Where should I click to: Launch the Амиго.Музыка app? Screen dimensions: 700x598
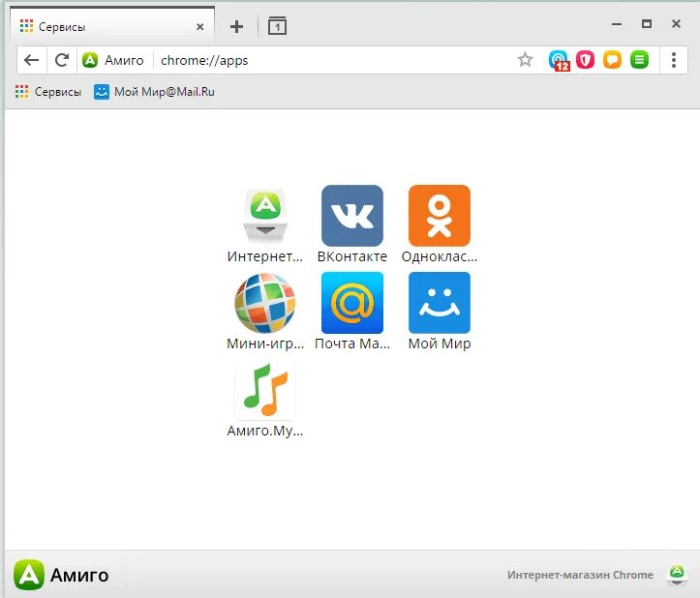(x=265, y=391)
